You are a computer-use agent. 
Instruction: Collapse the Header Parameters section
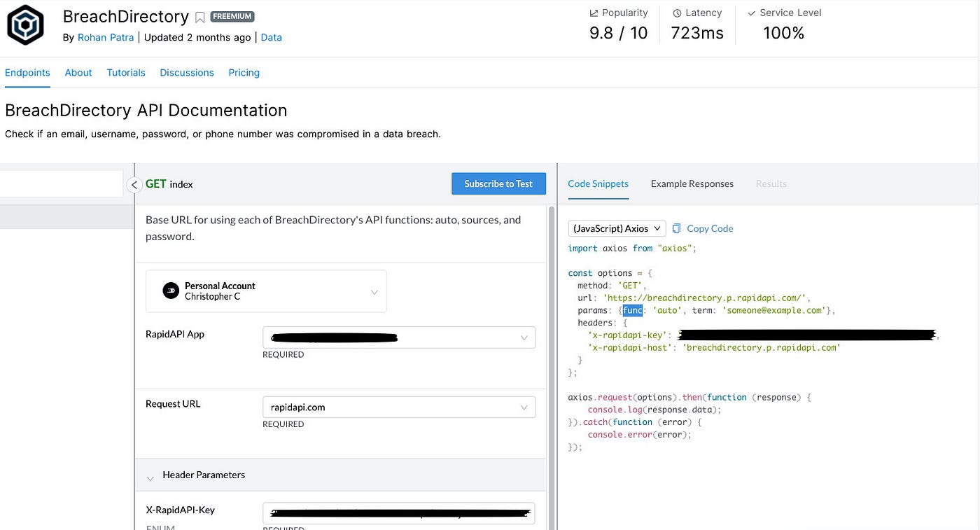pyautogui.click(x=150, y=479)
